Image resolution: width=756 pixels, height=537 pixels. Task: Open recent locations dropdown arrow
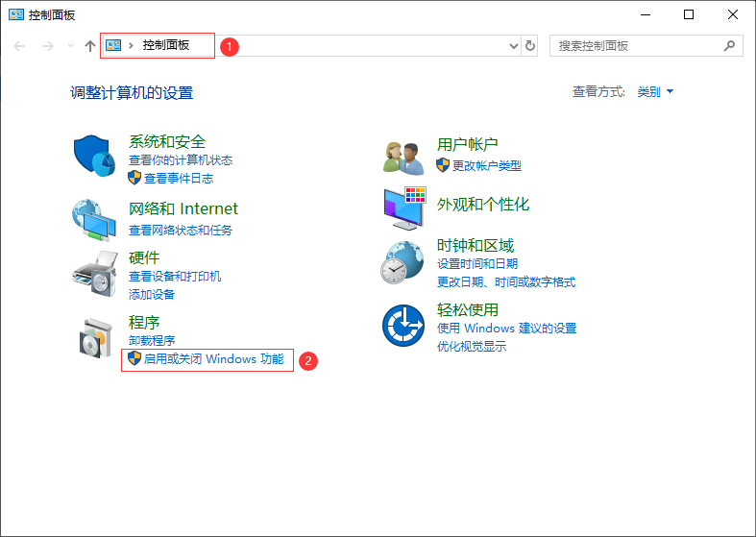coord(70,46)
